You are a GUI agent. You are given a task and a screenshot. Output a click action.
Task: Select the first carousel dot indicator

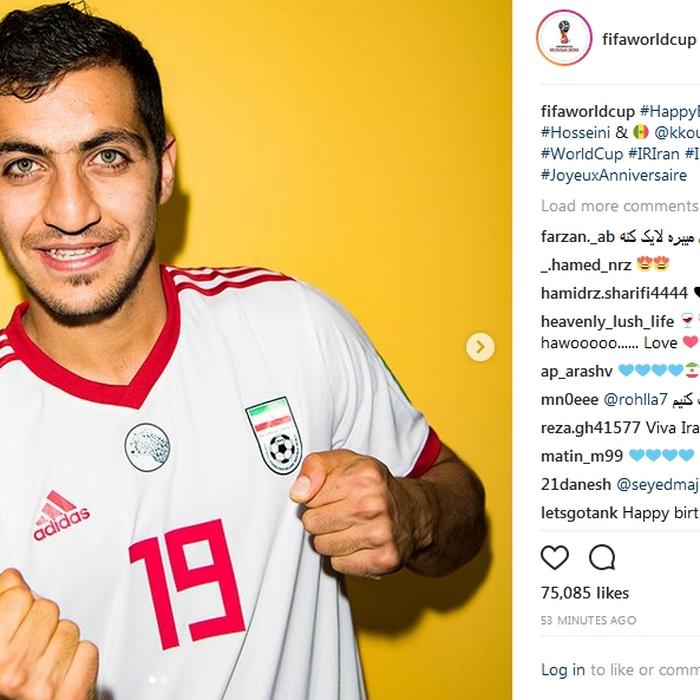(x=152, y=679)
